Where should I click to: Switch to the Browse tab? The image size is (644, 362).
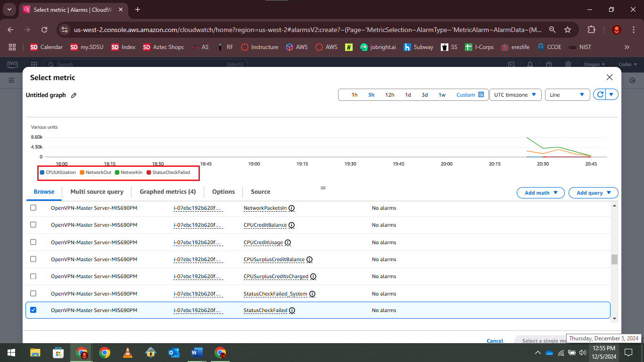pyautogui.click(x=44, y=192)
